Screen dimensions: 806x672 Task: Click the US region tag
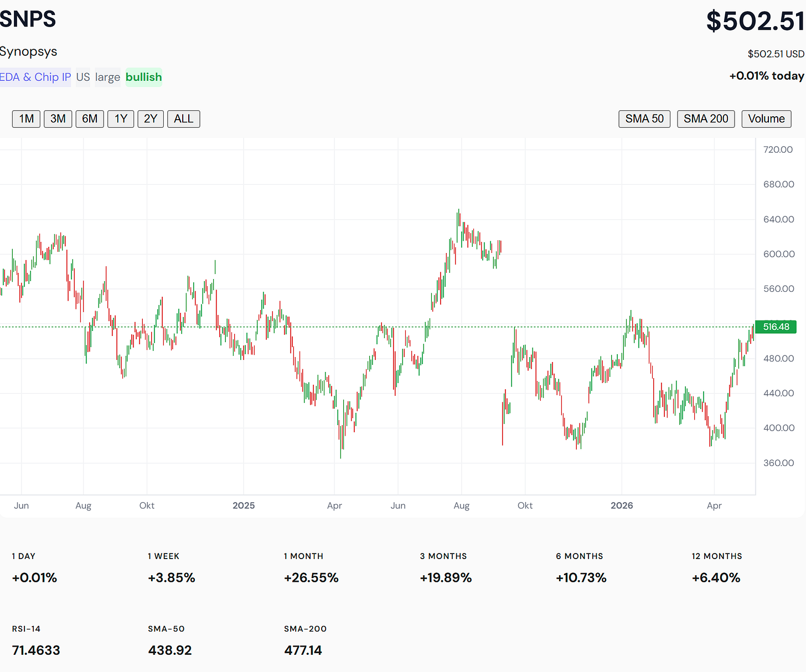coord(83,77)
